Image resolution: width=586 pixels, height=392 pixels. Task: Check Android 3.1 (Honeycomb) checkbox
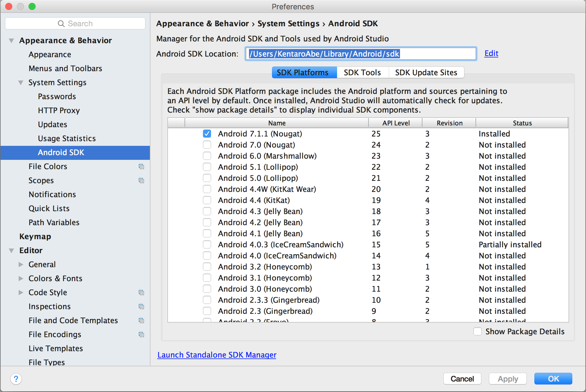point(207,278)
